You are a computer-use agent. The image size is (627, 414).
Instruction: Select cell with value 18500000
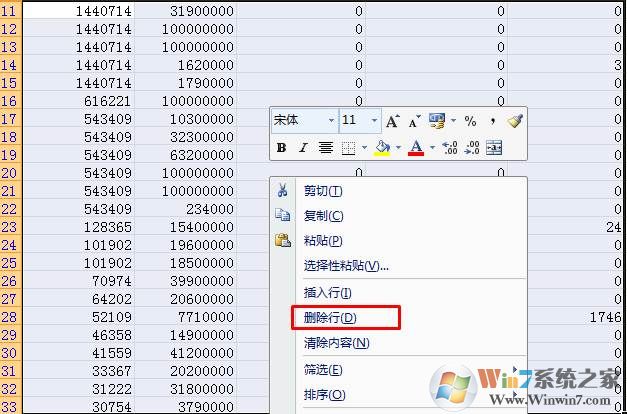pyautogui.click(x=186, y=263)
